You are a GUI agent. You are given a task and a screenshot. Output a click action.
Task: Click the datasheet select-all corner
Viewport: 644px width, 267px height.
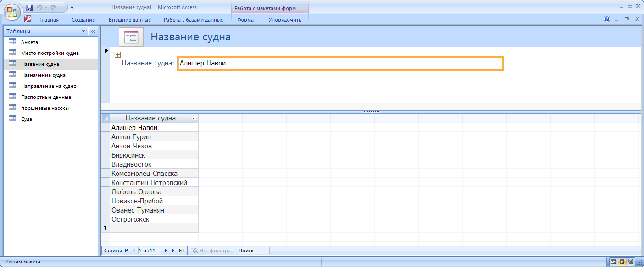(x=105, y=118)
